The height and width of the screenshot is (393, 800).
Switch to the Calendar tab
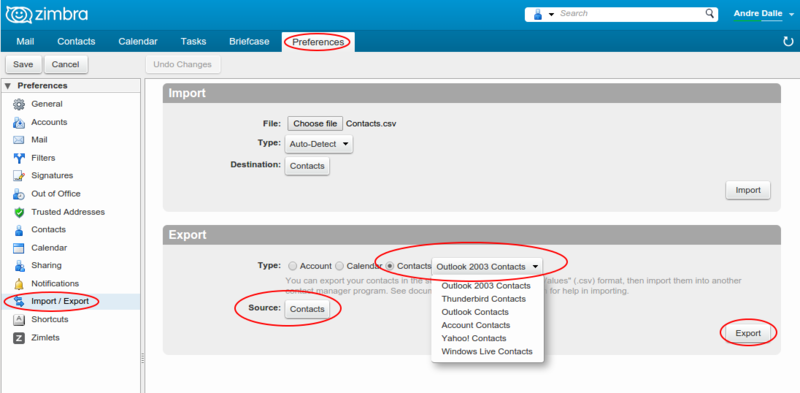tap(138, 41)
